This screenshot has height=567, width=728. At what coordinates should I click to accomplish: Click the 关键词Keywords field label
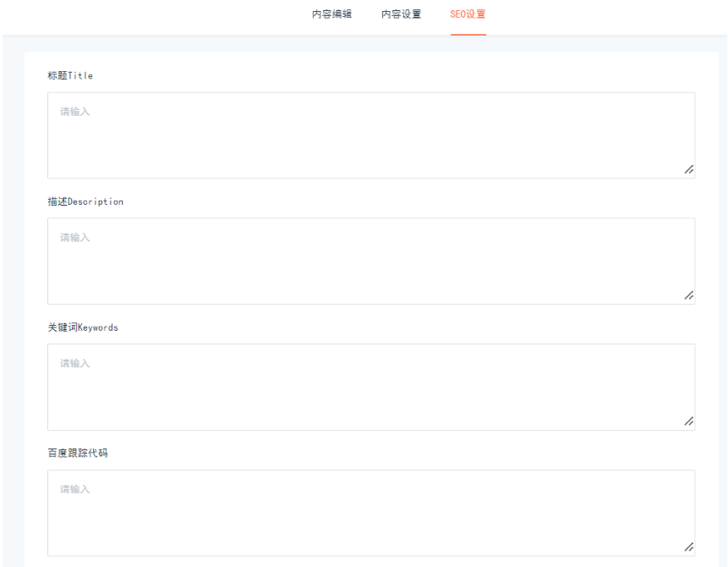(83, 328)
